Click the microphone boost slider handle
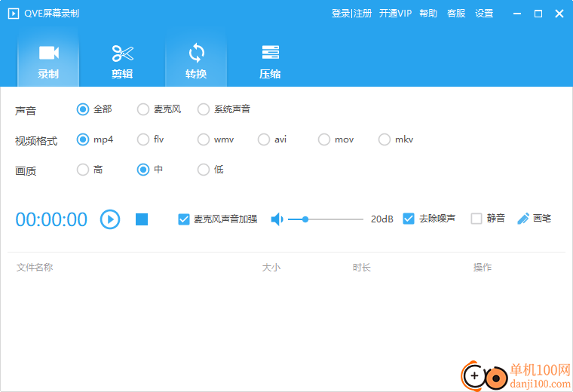Viewport: 573px width, 392px height. (305, 219)
